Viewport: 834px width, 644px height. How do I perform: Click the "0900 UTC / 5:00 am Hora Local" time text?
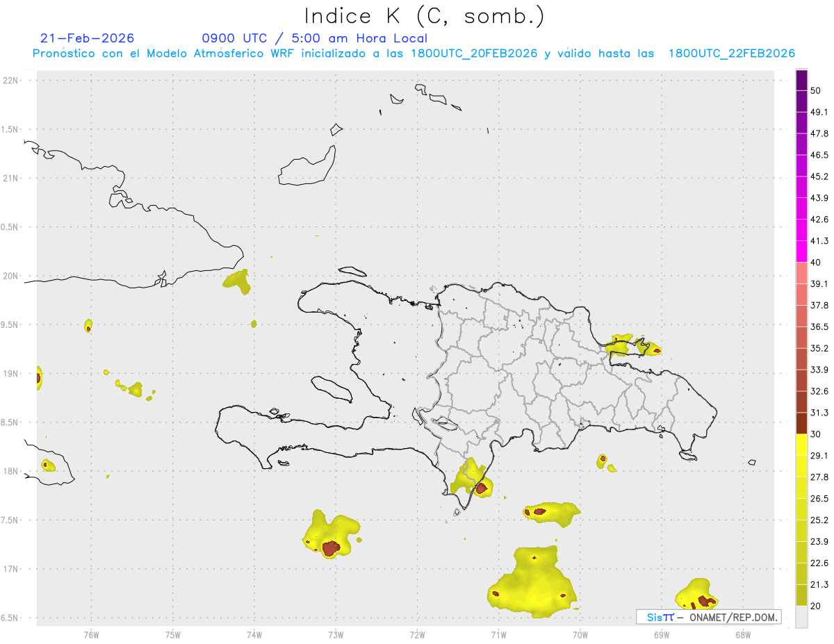click(315, 38)
